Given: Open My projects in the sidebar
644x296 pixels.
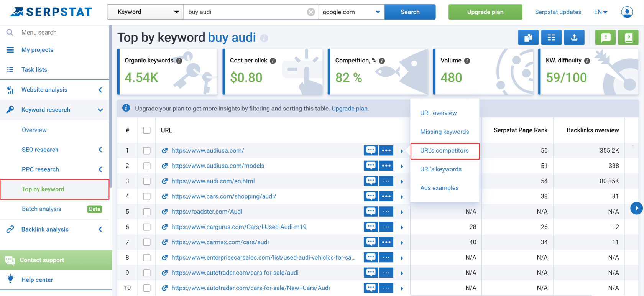Looking at the screenshot, I should [37, 50].
